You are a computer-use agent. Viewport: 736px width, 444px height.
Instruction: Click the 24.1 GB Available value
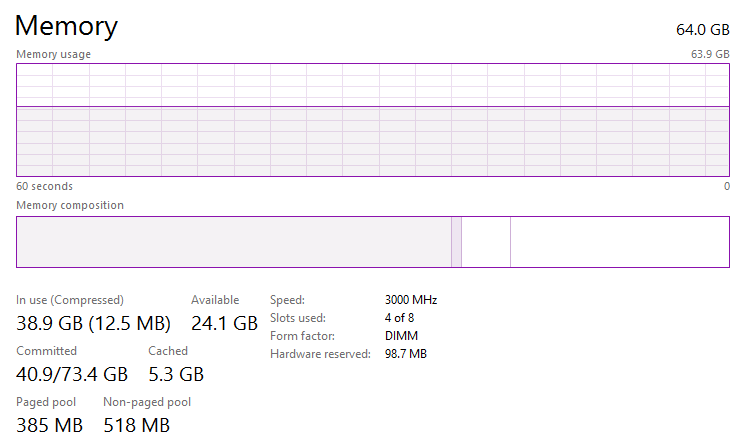tap(224, 323)
